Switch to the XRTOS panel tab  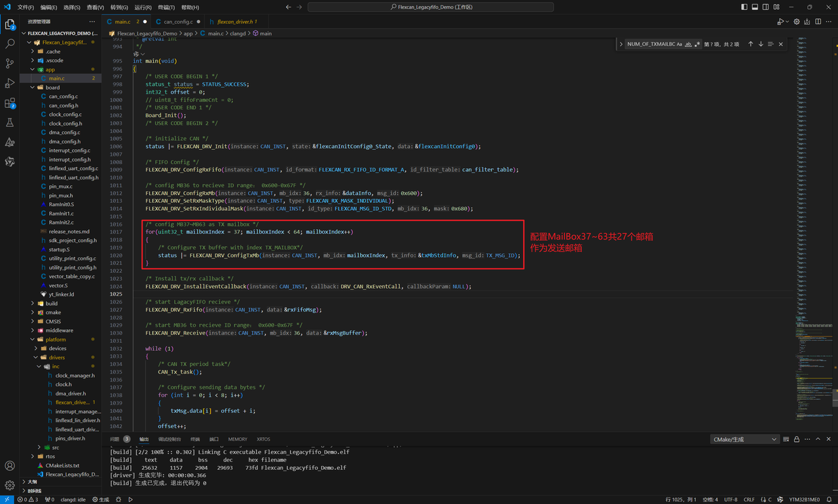(263, 439)
